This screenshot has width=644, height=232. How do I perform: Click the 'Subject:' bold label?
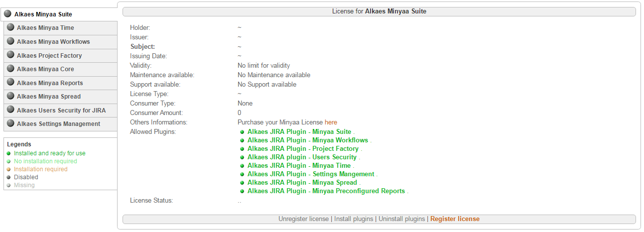142,46
